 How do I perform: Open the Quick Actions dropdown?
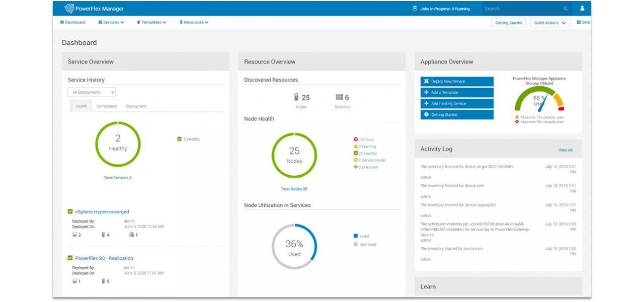(x=550, y=23)
